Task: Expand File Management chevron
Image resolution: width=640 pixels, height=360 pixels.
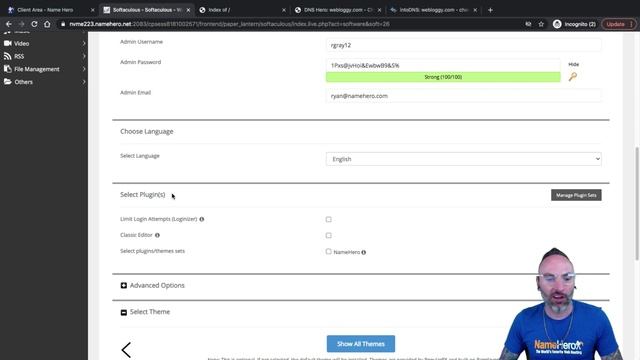Action: pyautogui.click(x=84, y=69)
